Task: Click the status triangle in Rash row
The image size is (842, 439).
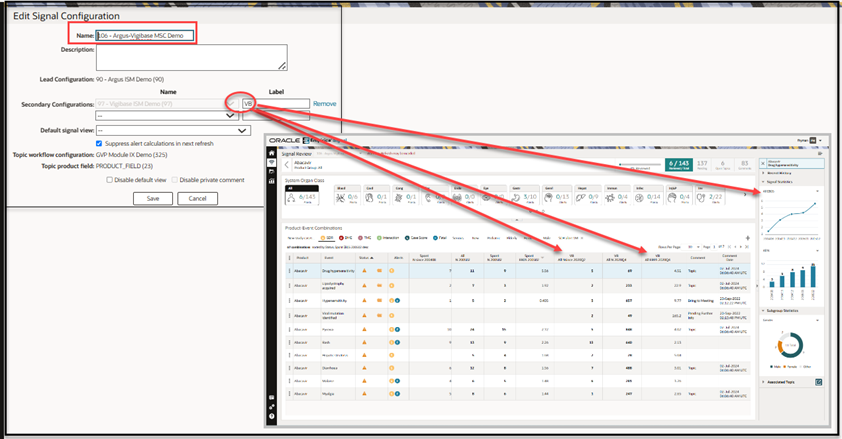Action: coord(364,342)
